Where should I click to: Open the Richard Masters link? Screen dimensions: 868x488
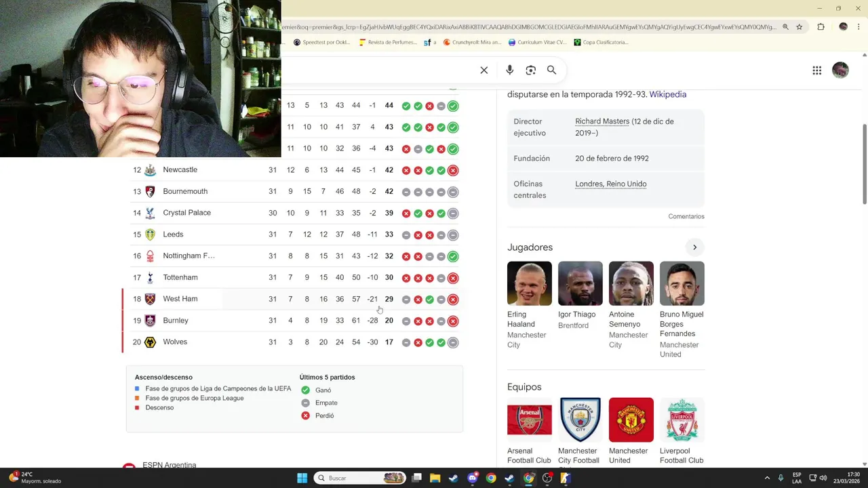[602, 121]
